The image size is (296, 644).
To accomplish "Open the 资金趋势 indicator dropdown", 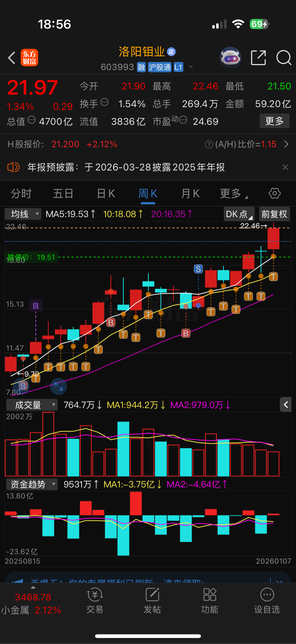I will [x=32, y=484].
